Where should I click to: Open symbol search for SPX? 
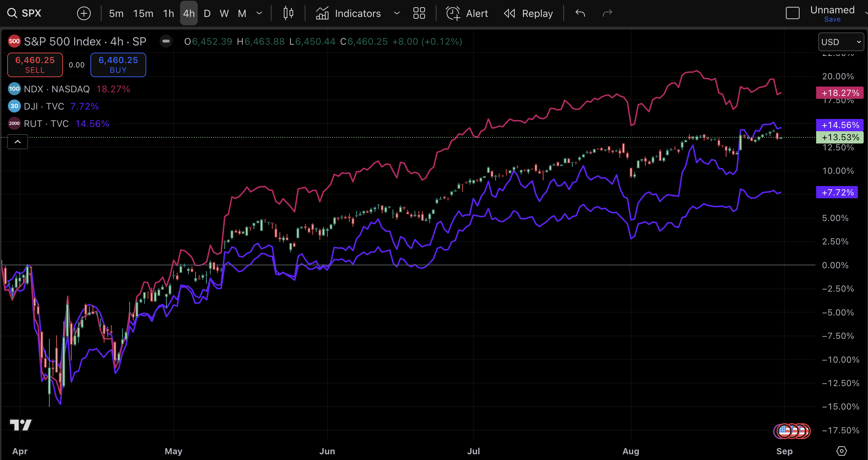click(x=24, y=13)
